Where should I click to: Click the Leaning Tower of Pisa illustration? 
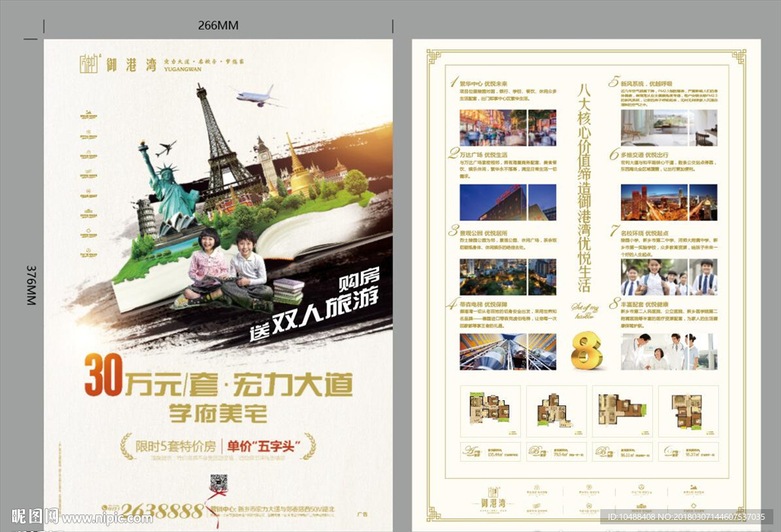(146, 217)
